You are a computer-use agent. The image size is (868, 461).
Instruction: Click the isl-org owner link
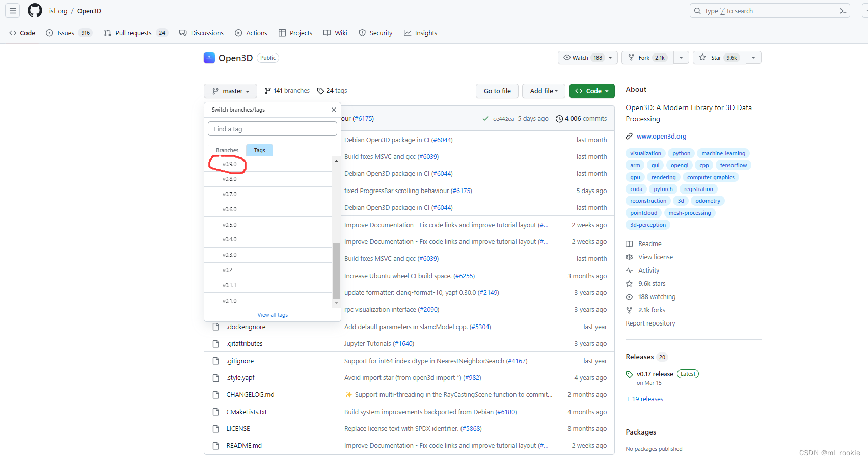[58, 11]
